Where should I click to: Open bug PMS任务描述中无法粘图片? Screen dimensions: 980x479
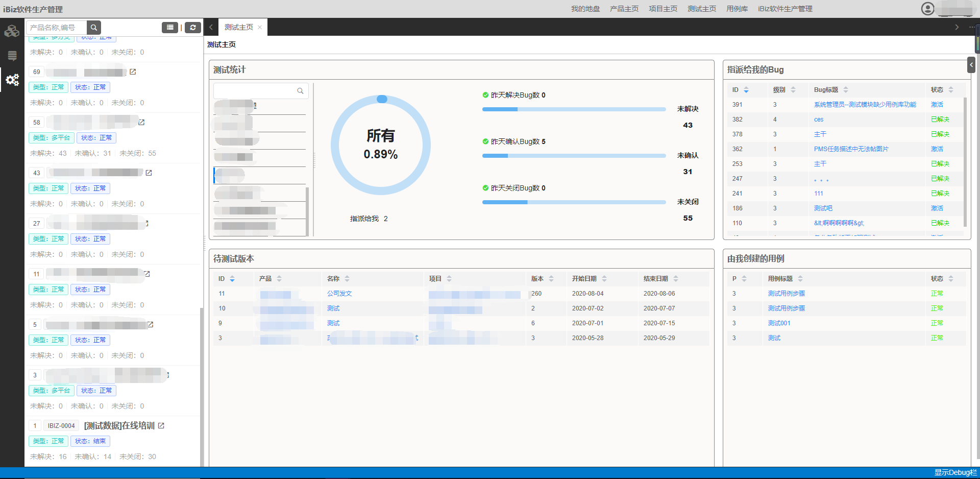click(x=851, y=149)
